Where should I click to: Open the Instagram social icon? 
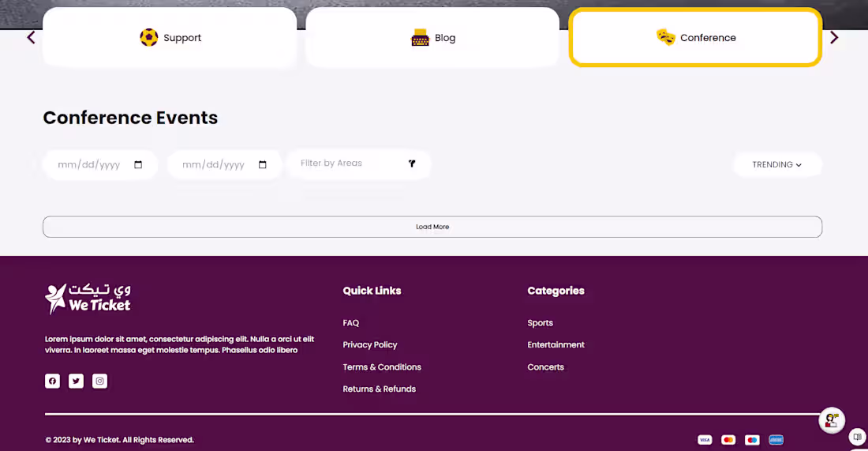coord(99,381)
